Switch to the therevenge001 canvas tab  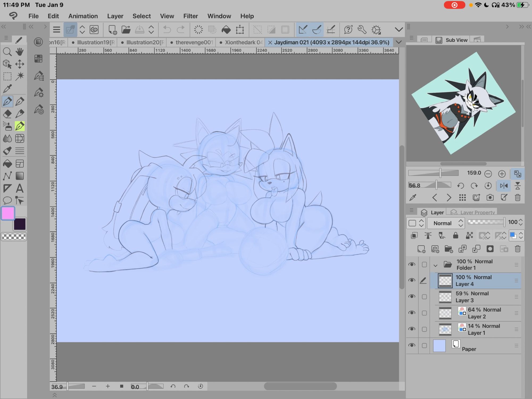194,42
